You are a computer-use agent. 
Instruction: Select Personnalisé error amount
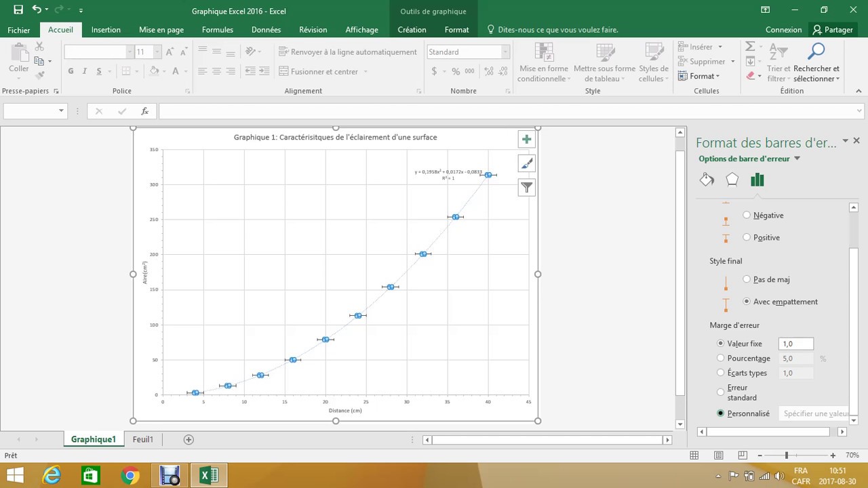721,413
